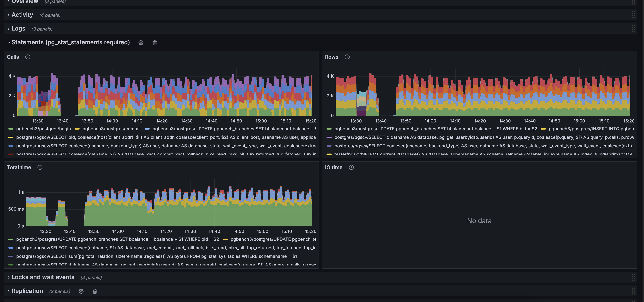Click the Total time info icon
The image size is (644, 302).
[40, 168]
